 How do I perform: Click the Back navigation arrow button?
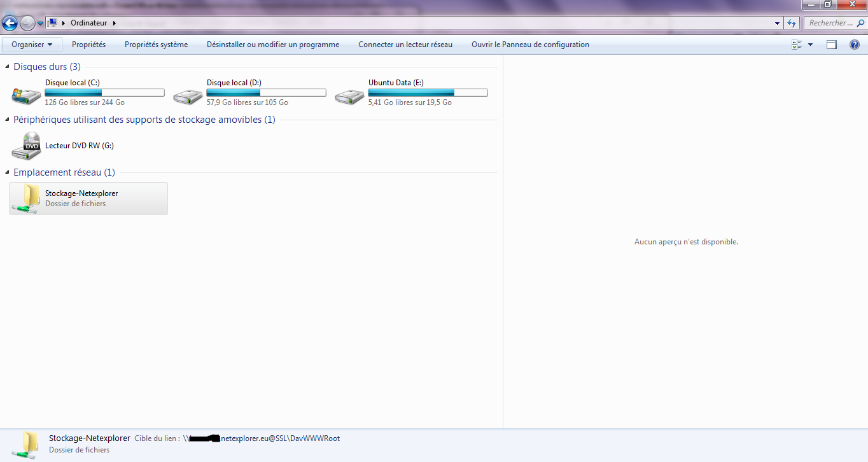click(x=10, y=24)
